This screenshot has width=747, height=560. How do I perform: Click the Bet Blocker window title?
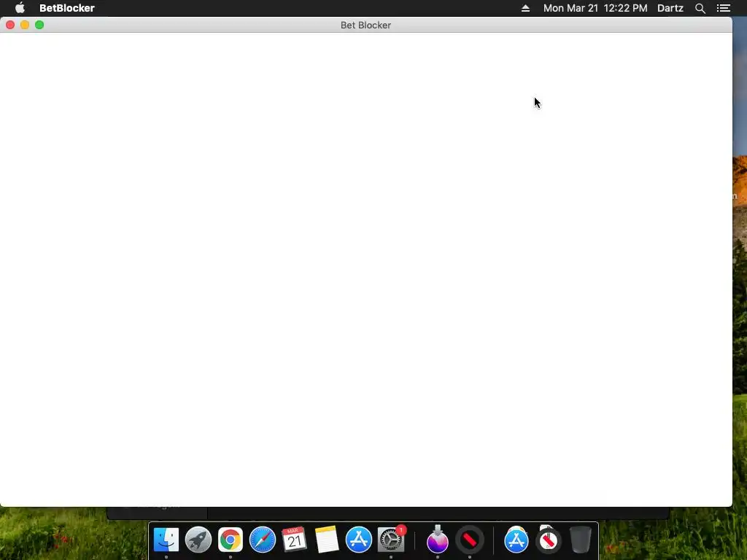coord(365,26)
